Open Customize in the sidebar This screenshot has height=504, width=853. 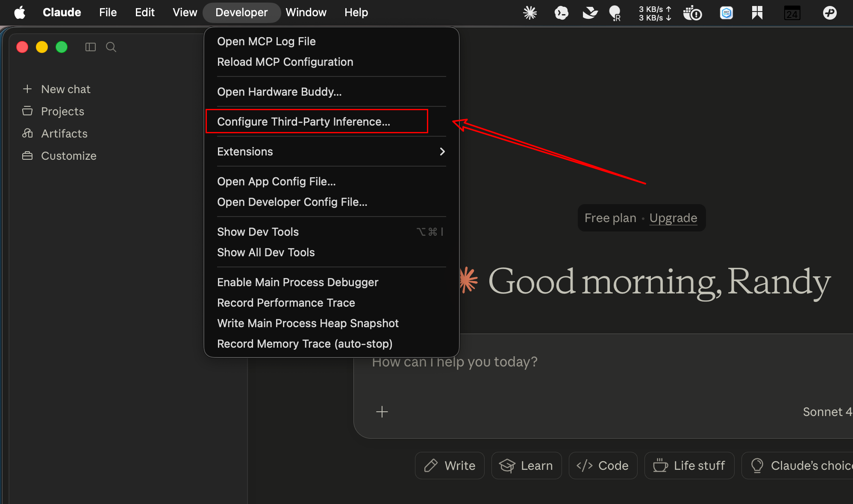(x=68, y=155)
